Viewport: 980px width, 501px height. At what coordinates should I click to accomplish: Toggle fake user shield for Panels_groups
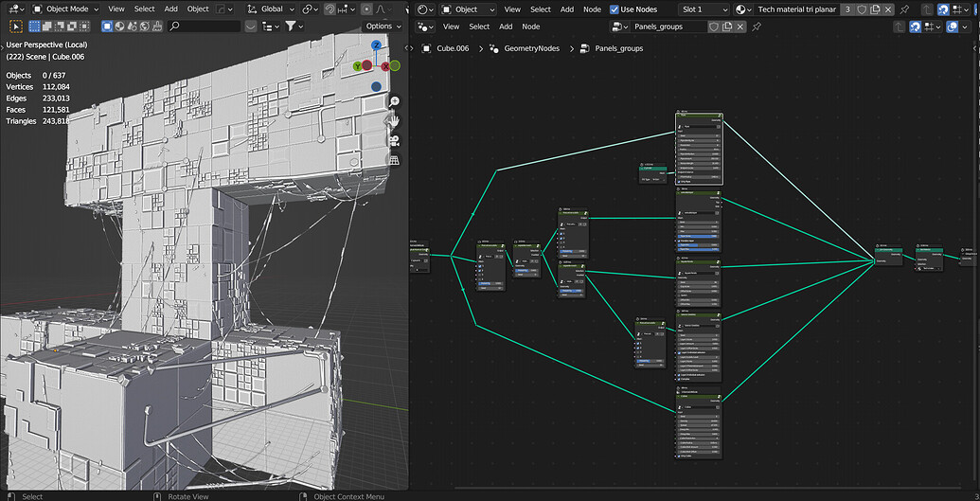click(x=714, y=27)
